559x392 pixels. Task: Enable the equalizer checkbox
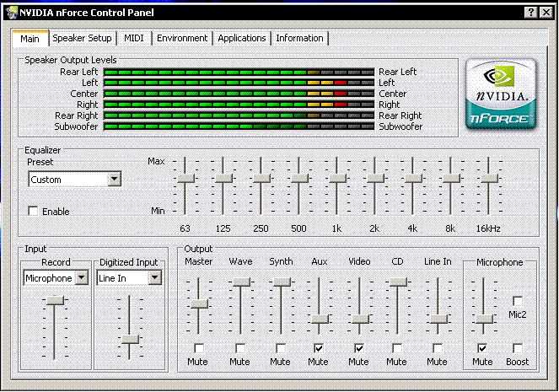[34, 212]
